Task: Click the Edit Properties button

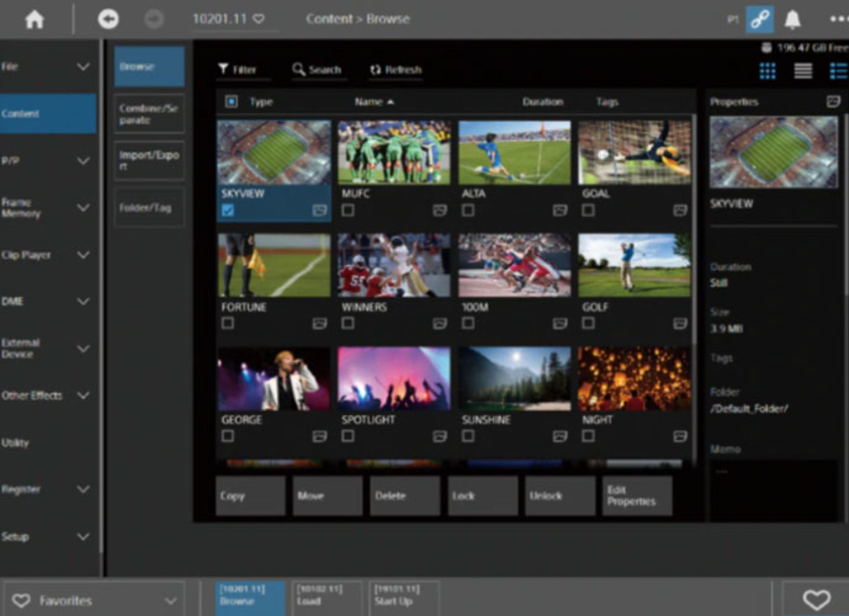Action: tap(637, 496)
